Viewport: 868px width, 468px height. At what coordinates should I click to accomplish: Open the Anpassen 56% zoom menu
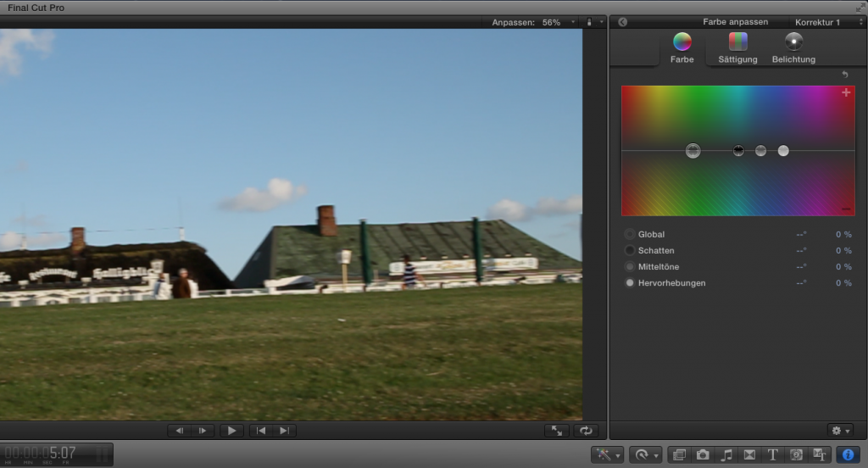(533, 22)
